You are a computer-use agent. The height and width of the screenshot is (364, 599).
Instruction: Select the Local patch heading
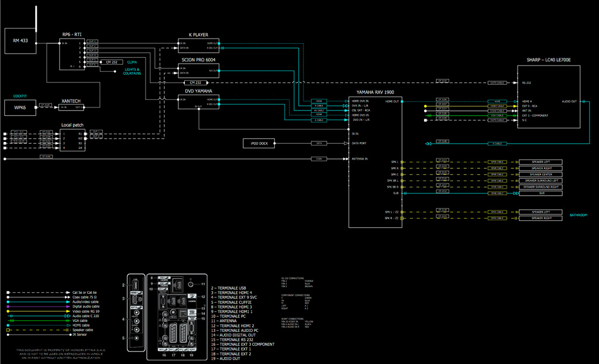72,125
